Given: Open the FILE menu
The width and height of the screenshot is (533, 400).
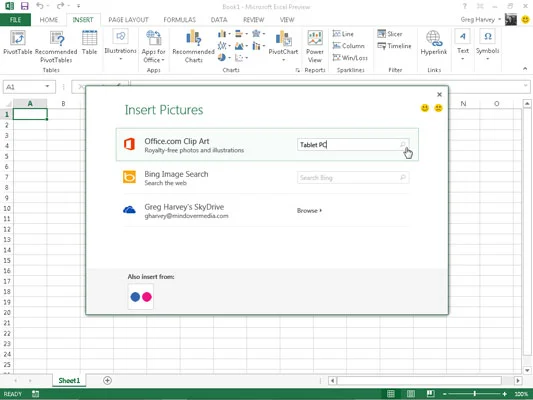Looking at the screenshot, I should coord(15,20).
